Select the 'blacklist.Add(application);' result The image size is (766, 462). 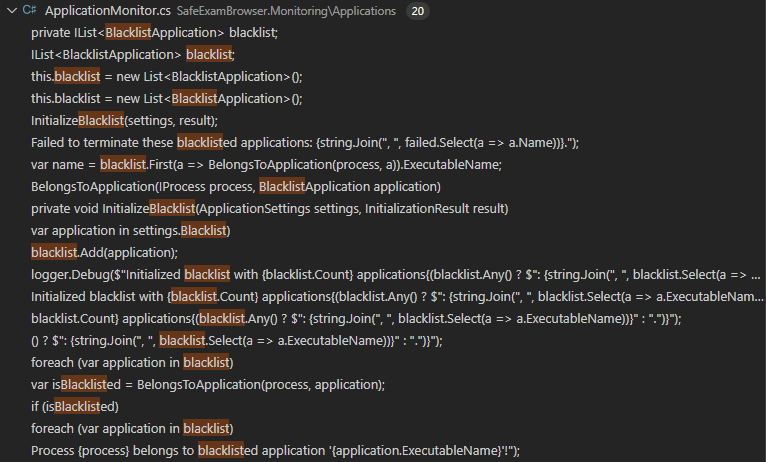(104, 253)
